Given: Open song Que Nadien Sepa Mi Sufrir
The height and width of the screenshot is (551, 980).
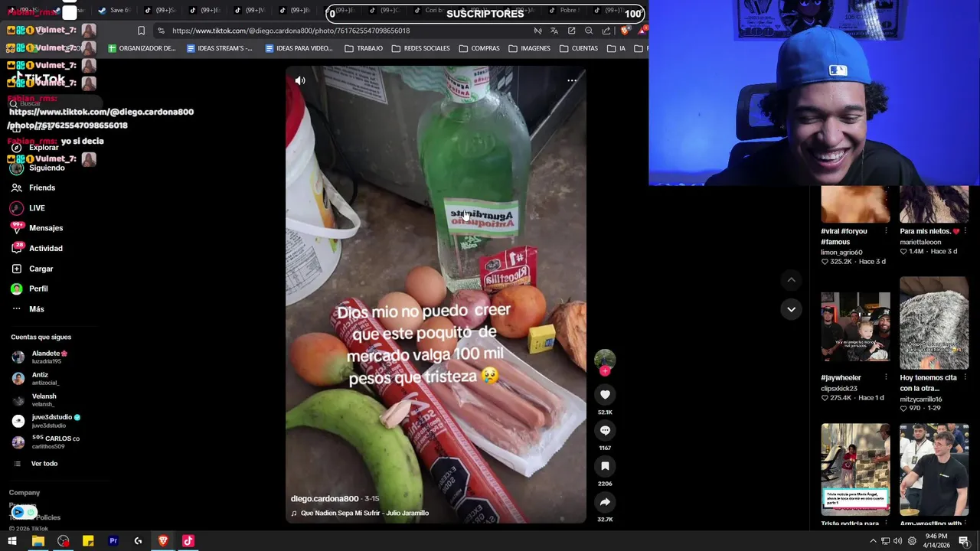Looking at the screenshot, I should coord(360,513).
